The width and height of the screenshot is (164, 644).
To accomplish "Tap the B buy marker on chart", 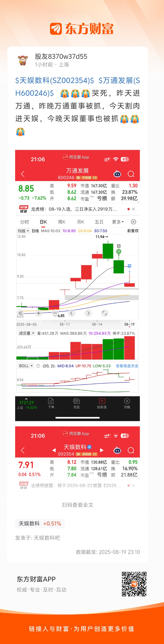I will (119, 246).
